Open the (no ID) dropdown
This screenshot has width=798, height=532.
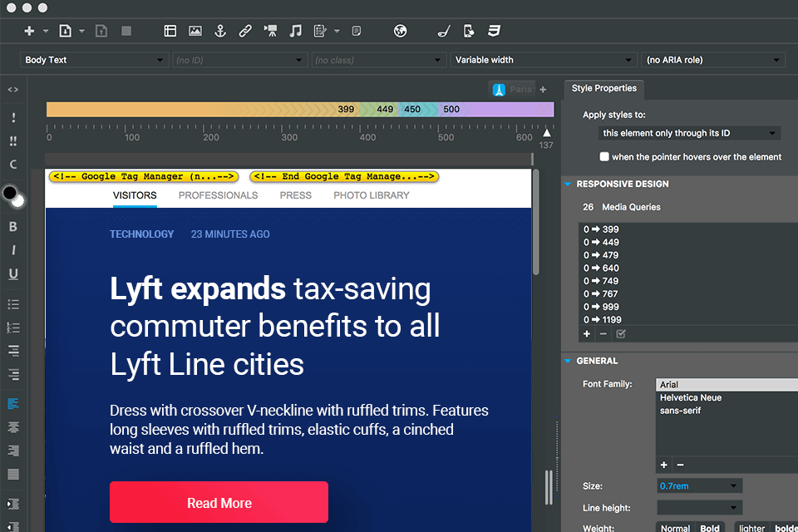click(x=239, y=60)
